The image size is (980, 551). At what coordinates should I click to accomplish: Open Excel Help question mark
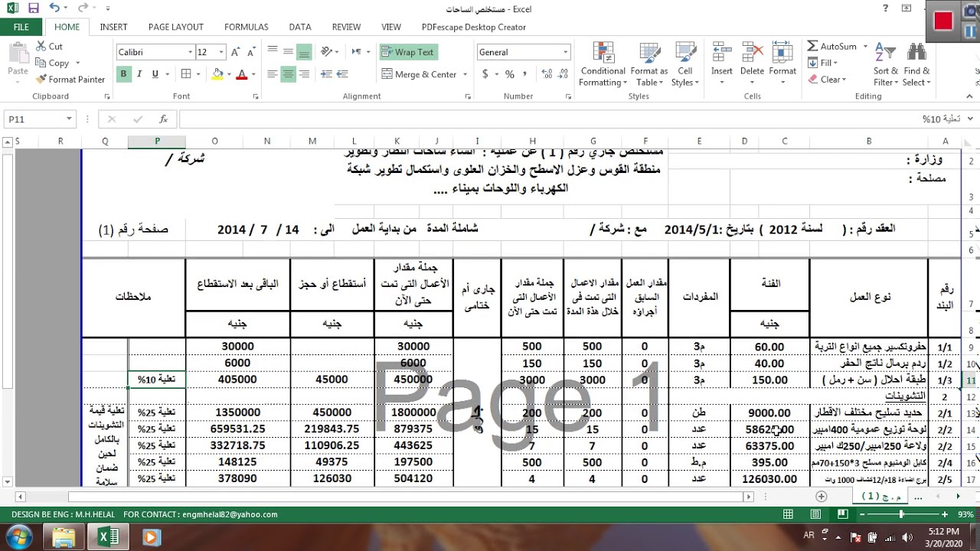(x=886, y=8)
